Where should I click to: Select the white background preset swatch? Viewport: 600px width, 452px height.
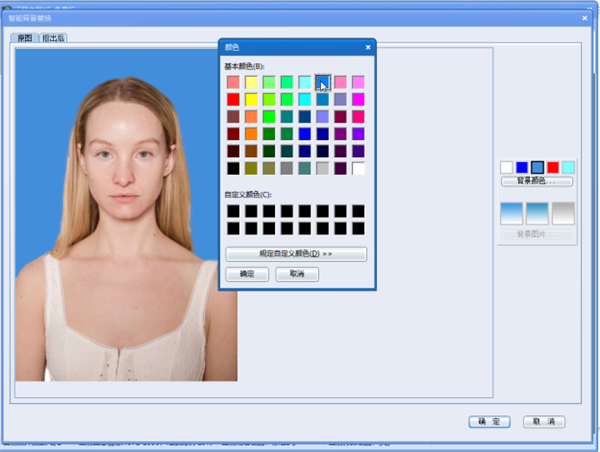point(506,167)
